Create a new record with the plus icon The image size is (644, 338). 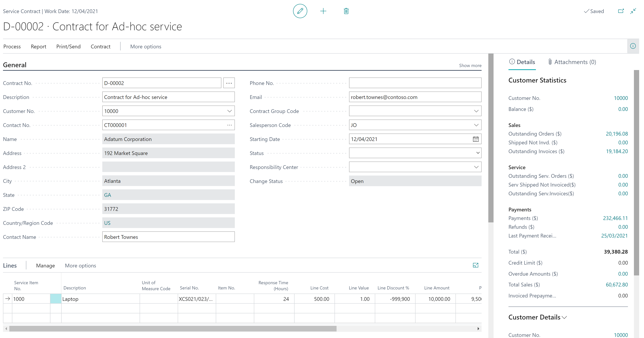[x=323, y=11]
